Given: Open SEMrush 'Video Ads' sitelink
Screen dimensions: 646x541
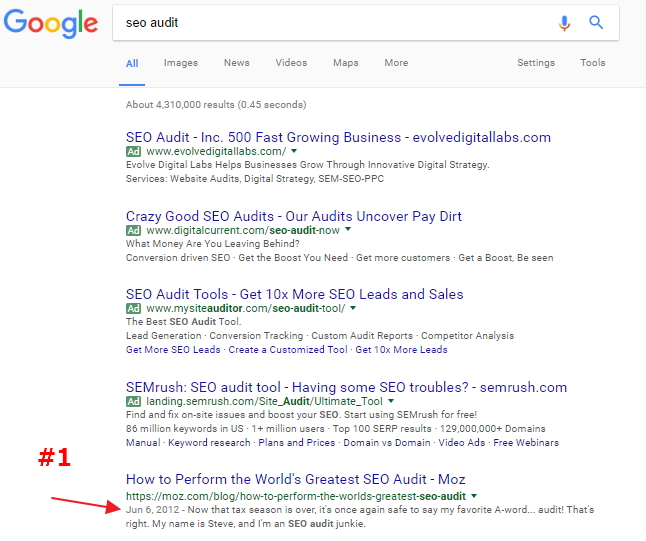Looking at the screenshot, I should click(462, 443).
